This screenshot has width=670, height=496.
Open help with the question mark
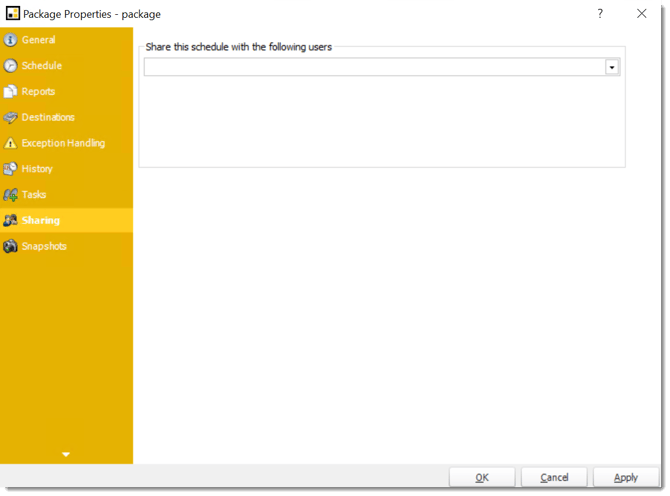(600, 14)
